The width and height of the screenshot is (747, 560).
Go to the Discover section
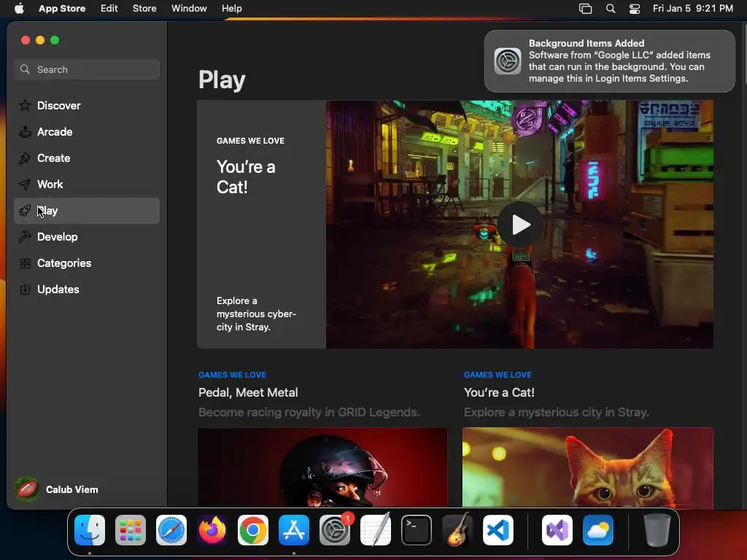pos(87,105)
